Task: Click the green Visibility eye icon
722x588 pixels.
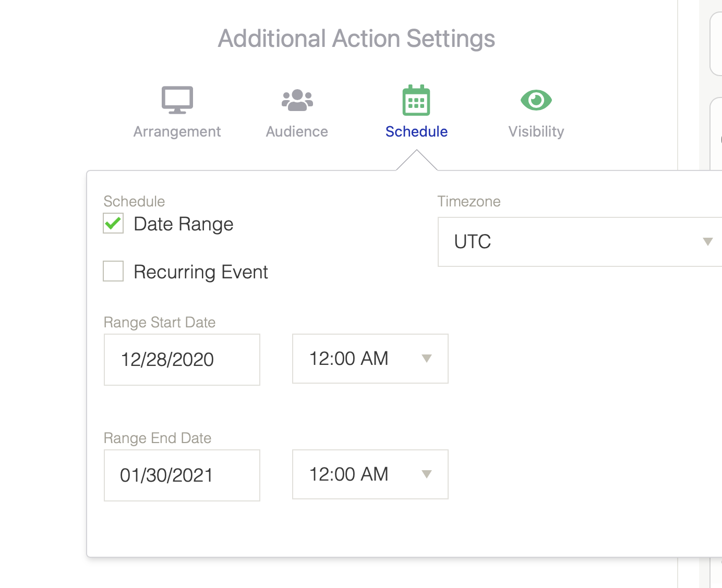Action: (x=536, y=100)
